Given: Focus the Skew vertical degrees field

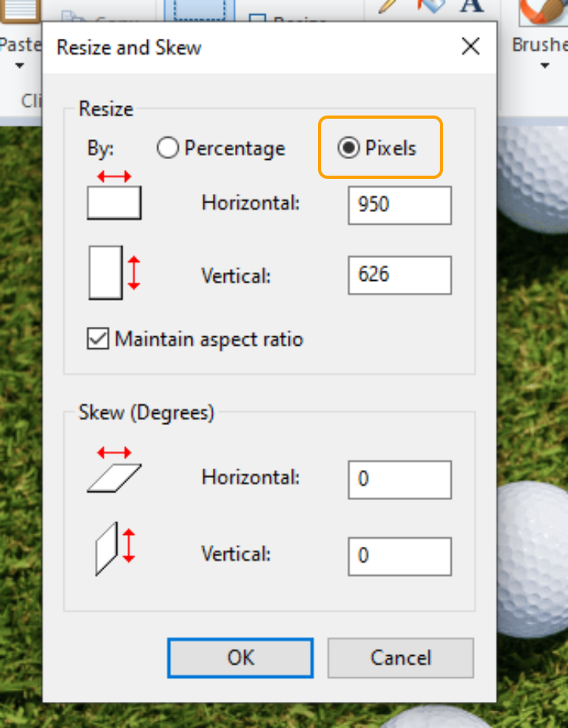Looking at the screenshot, I should (399, 556).
